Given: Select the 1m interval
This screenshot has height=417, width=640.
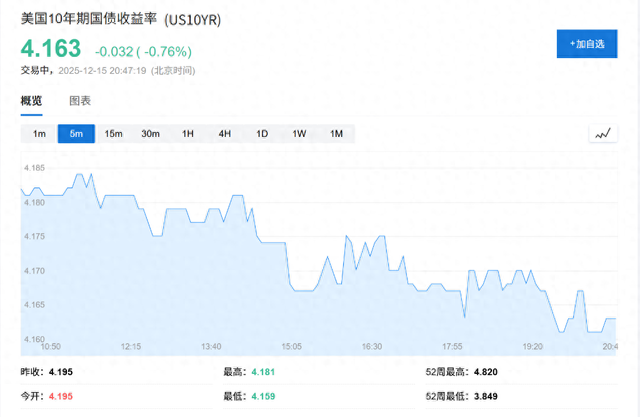Looking at the screenshot, I should (39, 134).
